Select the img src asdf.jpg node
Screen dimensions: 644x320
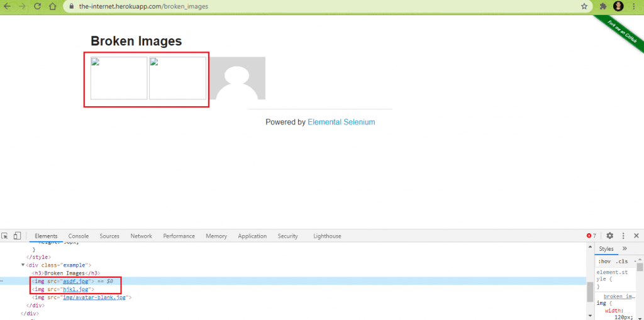point(293,281)
